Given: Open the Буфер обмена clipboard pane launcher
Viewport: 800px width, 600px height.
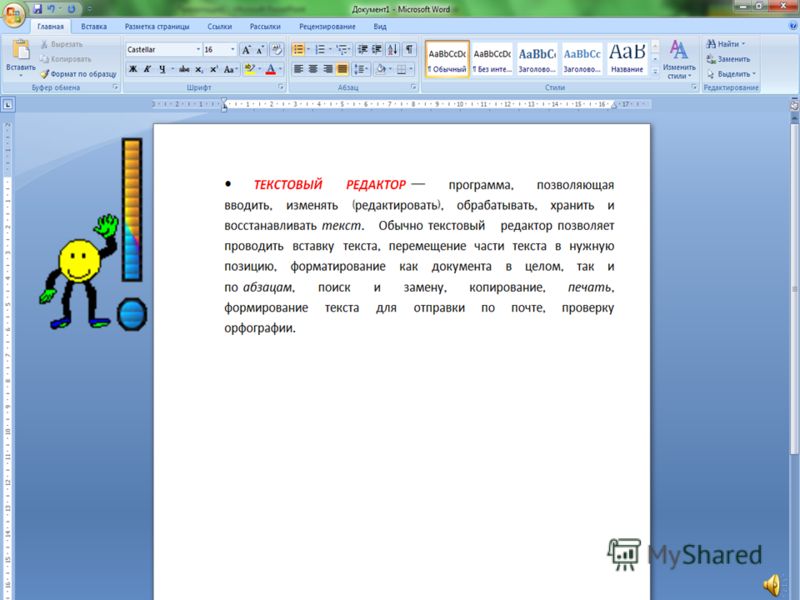Looking at the screenshot, I should pyautogui.click(x=115, y=87).
